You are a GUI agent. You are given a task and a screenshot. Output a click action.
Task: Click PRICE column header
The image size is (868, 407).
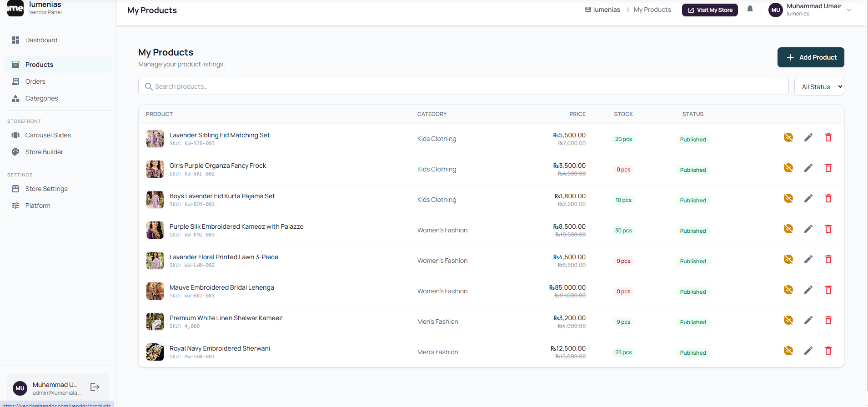click(x=577, y=114)
